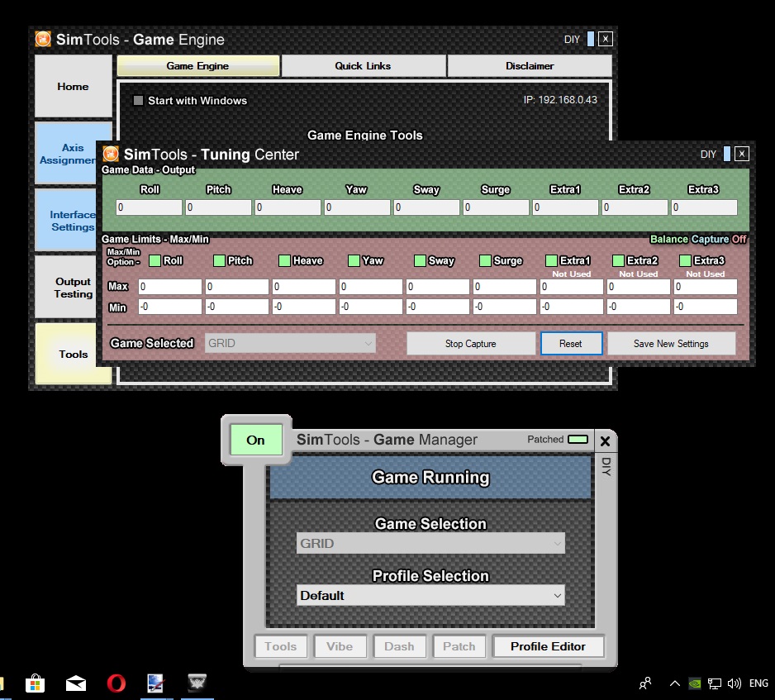The image size is (775, 700).
Task: Open the Home section in sidebar
Action: point(74,86)
